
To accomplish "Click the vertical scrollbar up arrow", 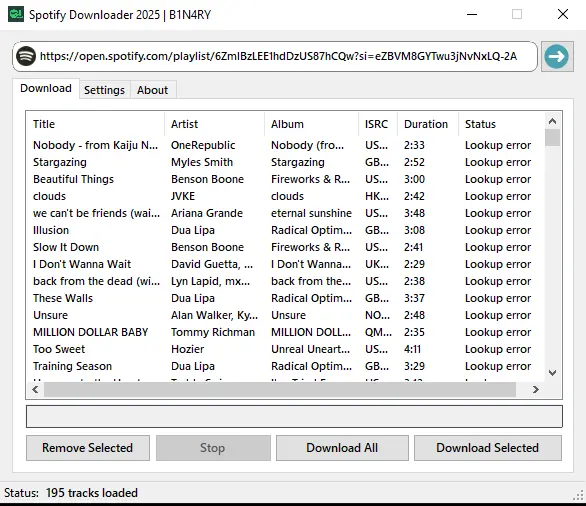I will (552, 121).
